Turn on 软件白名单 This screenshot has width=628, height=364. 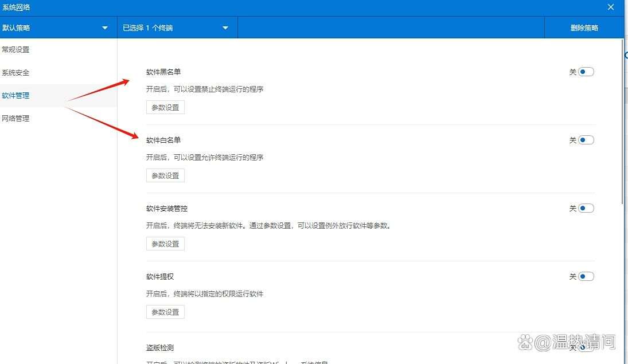pos(586,139)
